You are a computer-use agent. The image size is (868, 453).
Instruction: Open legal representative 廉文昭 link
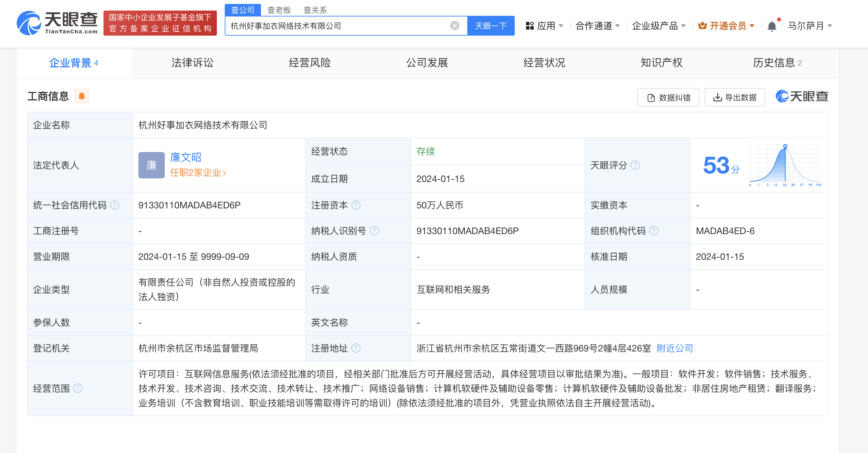[186, 157]
